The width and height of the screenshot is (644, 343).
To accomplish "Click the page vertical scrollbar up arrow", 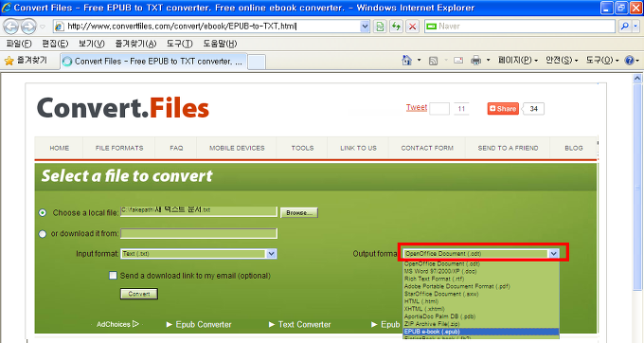I will 637,78.
